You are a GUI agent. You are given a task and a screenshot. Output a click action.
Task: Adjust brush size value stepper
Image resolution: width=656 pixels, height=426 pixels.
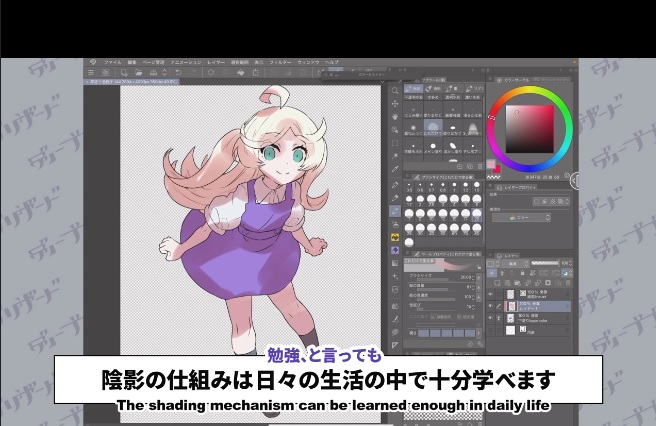[x=474, y=277]
